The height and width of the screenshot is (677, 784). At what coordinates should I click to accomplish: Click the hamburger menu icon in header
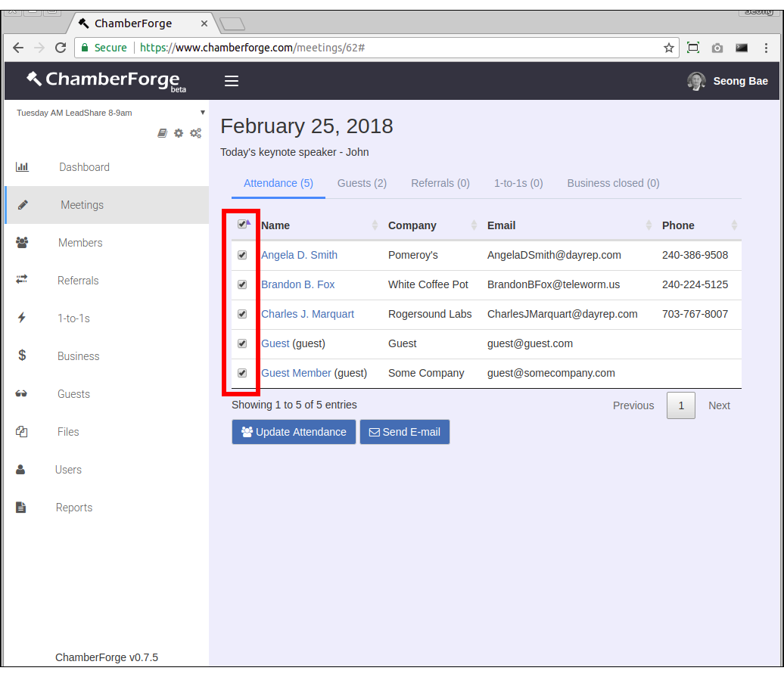click(232, 81)
